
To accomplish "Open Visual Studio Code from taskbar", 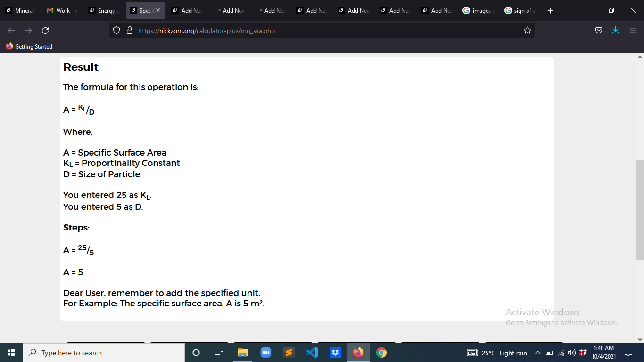I will click(x=312, y=353).
